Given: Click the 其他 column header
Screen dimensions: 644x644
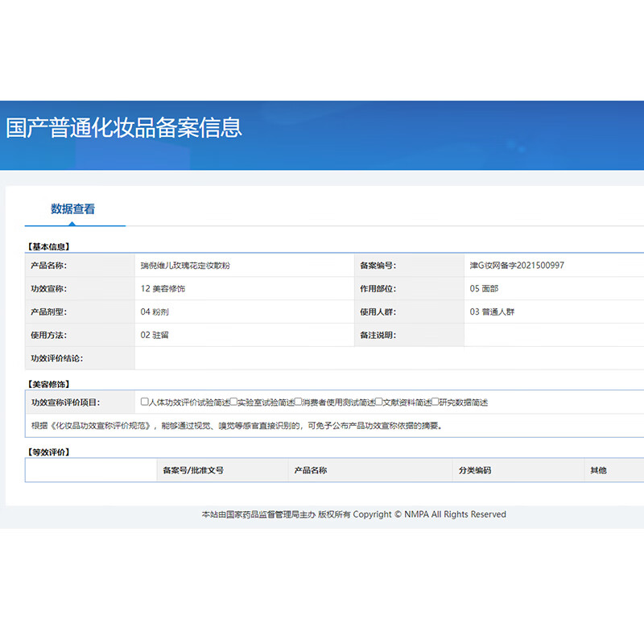Looking at the screenshot, I should [598, 470].
